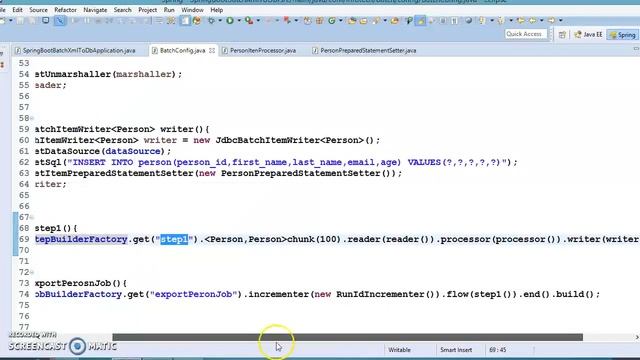Switch to the Java EE perspective
This screenshot has height=360, width=640.
pyautogui.click(x=588, y=35)
